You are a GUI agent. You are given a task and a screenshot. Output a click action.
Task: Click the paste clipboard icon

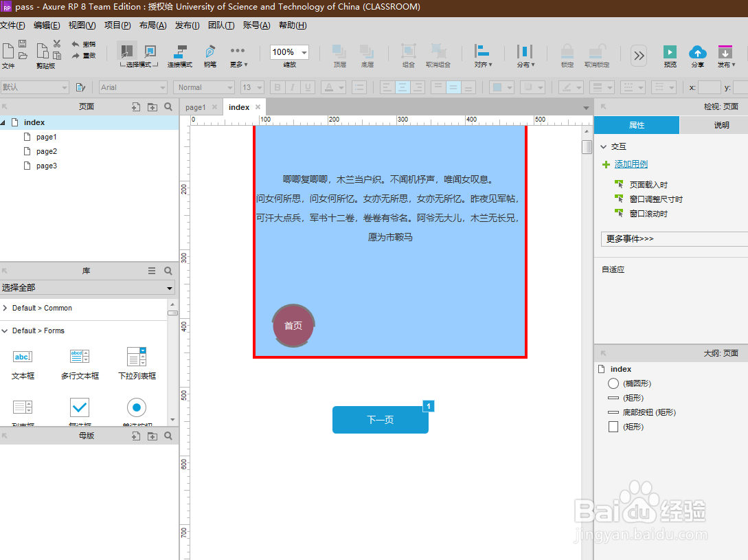point(43,51)
